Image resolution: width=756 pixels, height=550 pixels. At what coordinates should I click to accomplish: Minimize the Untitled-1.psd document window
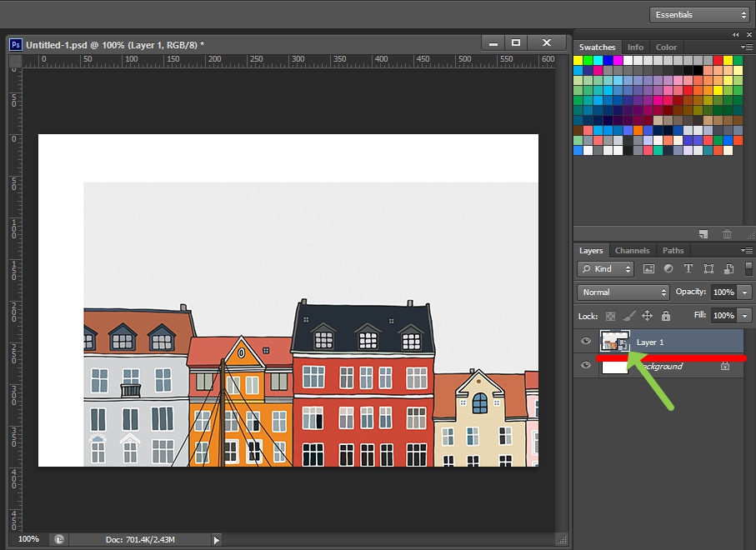493,42
